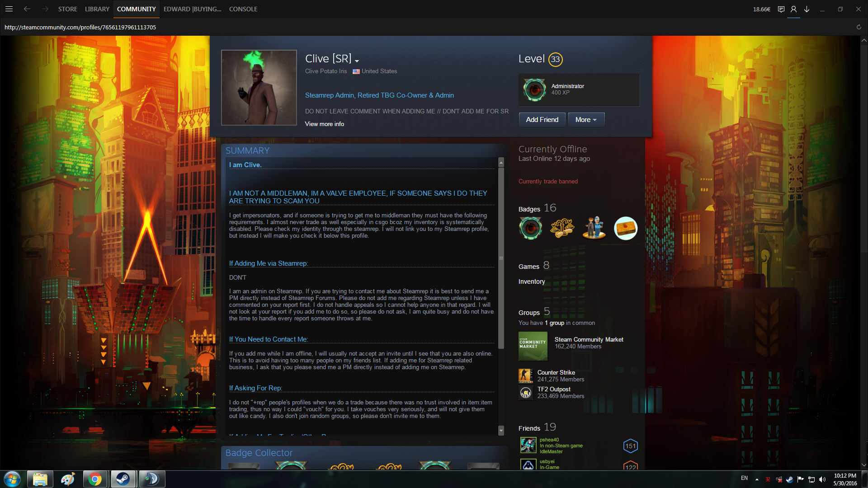Launch Chrome from the taskbar

click(x=95, y=479)
